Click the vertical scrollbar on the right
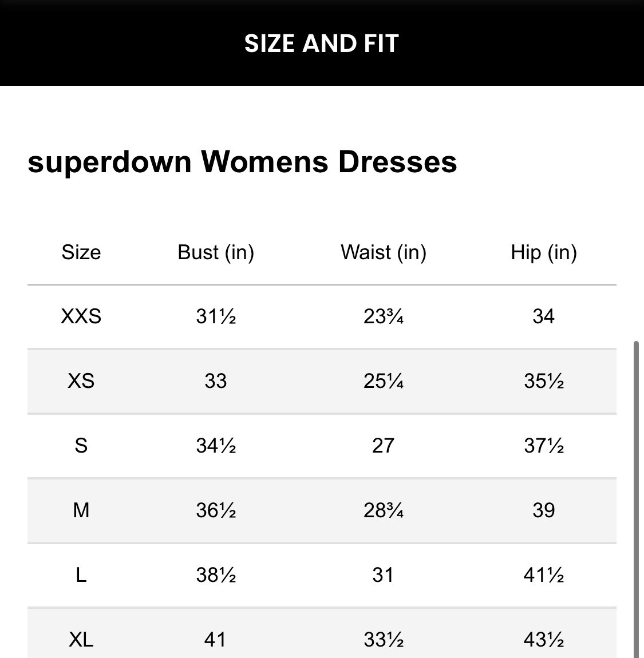The width and height of the screenshot is (644, 658). click(635, 498)
